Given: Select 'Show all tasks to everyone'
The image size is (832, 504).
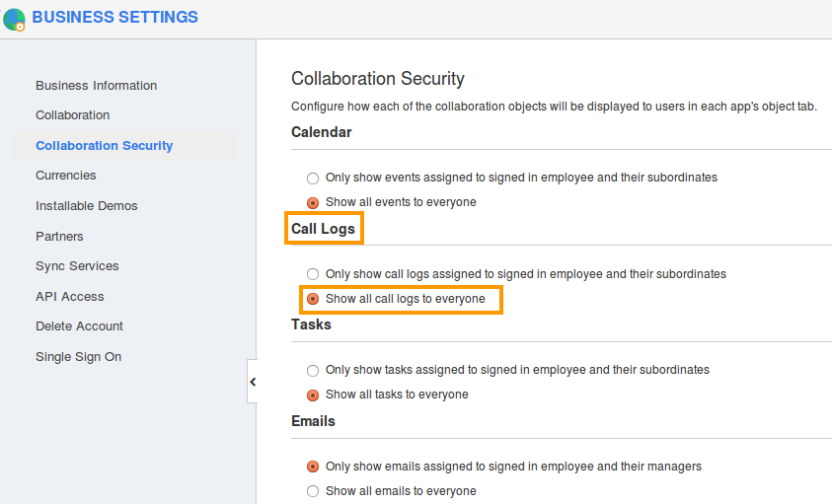Looking at the screenshot, I should point(313,395).
